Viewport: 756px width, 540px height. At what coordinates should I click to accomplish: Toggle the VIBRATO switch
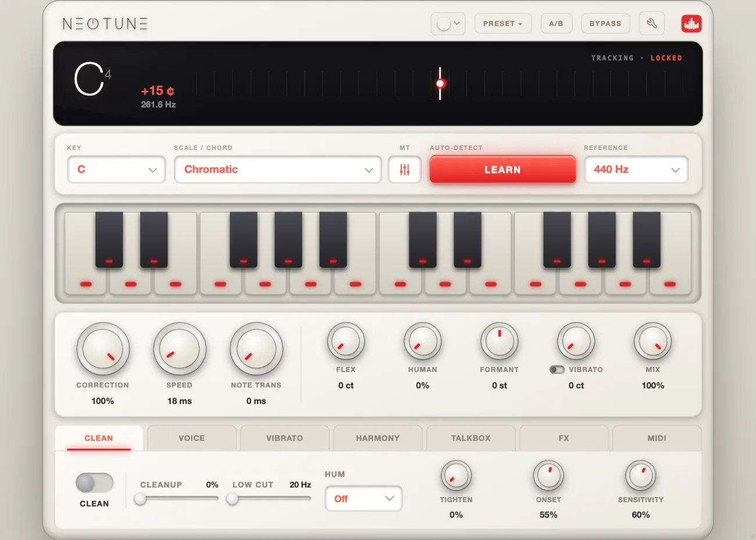point(557,370)
